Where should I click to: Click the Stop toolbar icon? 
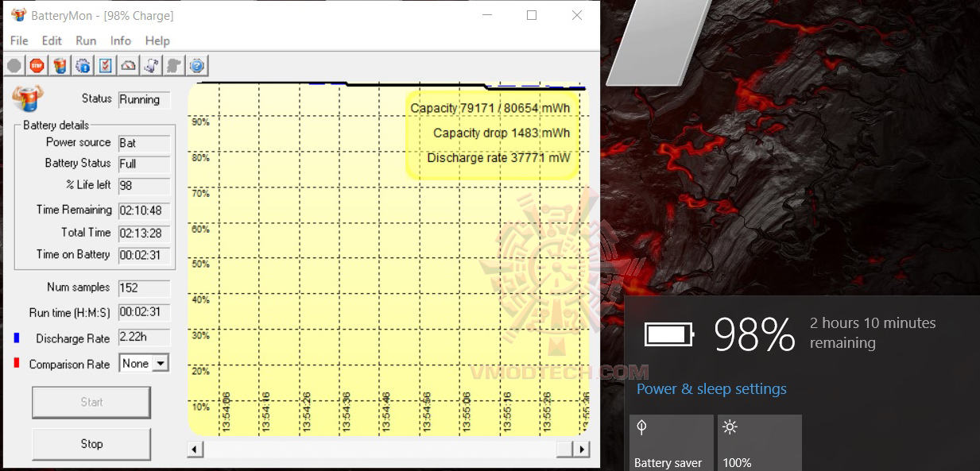point(37,65)
